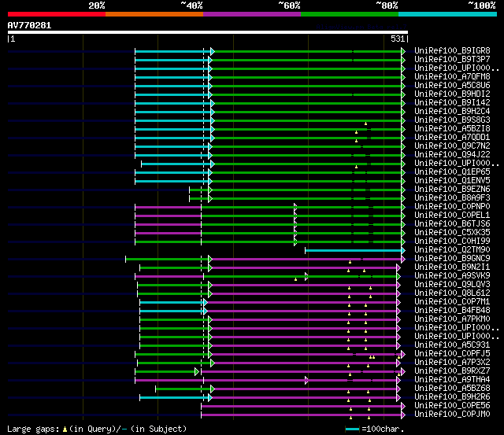This screenshot has height=435, width=504.
Task: Select subject UniRef100_Q8L612
Action: 452,293
